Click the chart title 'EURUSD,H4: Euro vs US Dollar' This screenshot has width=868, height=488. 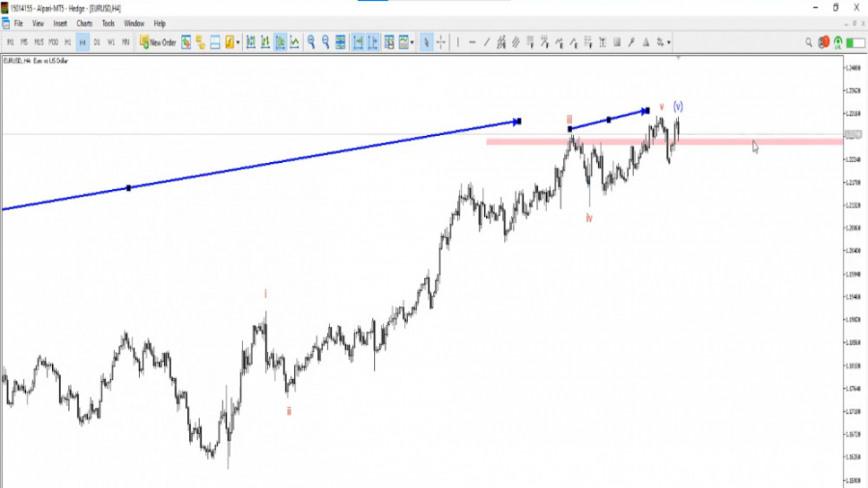click(x=36, y=61)
